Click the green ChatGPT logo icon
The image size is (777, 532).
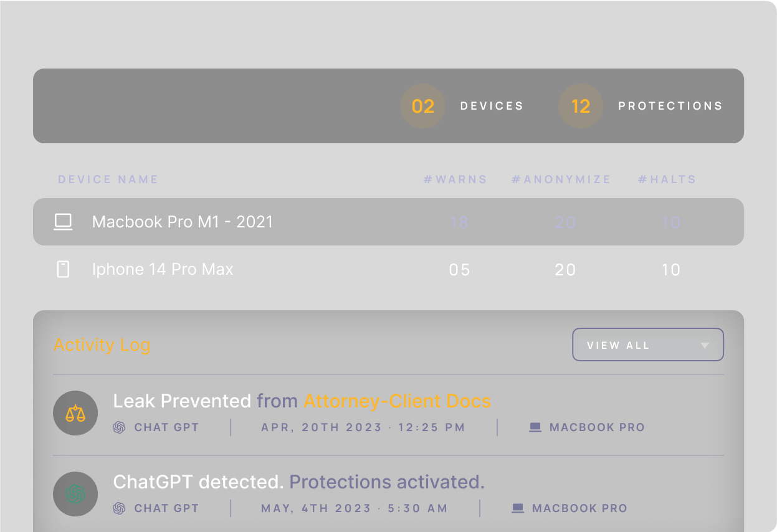(x=75, y=495)
